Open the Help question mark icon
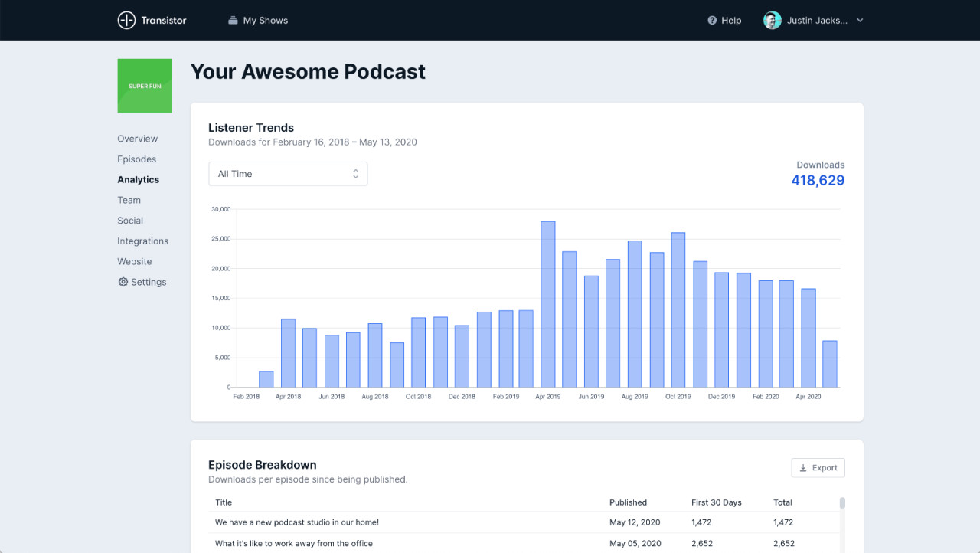The width and height of the screenshot is (980, 553). pos(712,20)
